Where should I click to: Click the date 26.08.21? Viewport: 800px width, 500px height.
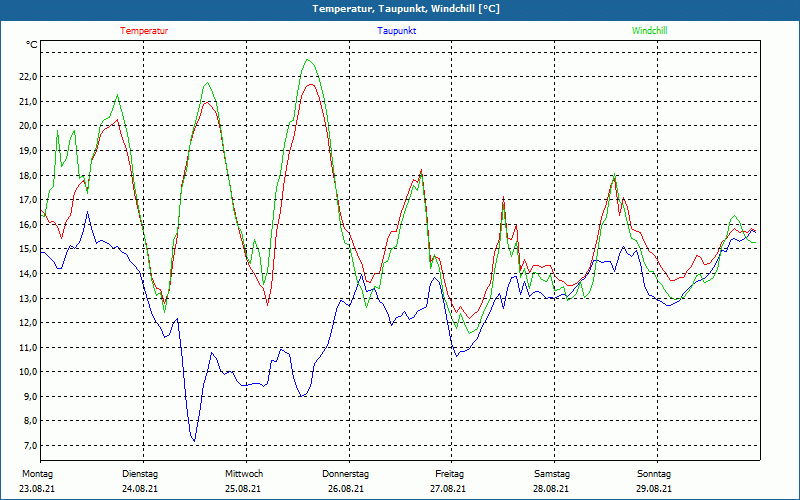(346, 489)
